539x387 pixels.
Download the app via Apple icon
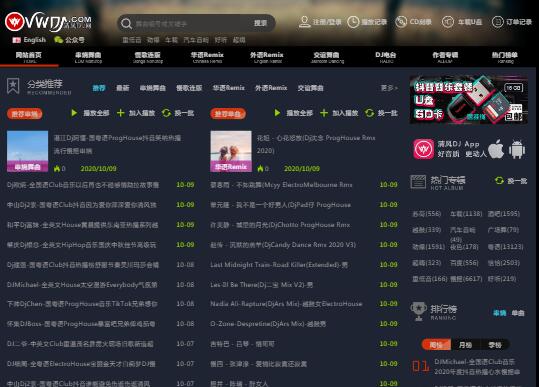496,149
